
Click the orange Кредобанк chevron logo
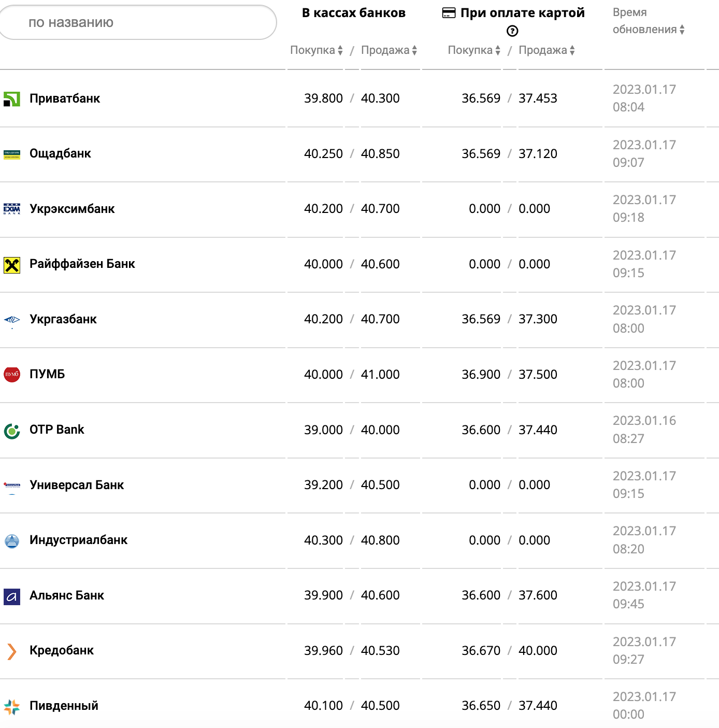[x=12, y=651]
